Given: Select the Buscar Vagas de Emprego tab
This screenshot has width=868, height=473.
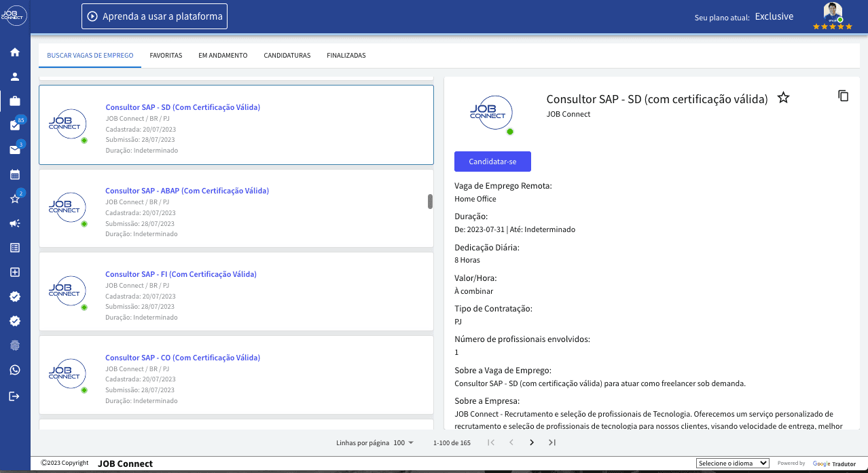Looking at the screenshot, I should click(x=90, y=56).
